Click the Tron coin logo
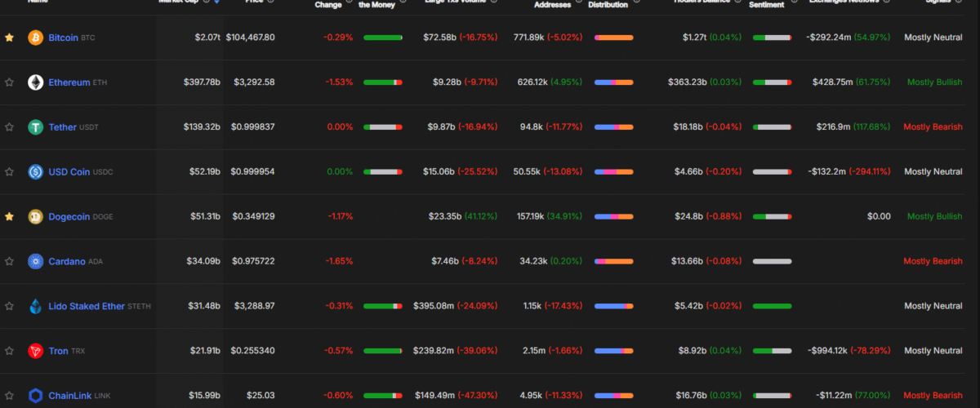 [x=35, y=351]
